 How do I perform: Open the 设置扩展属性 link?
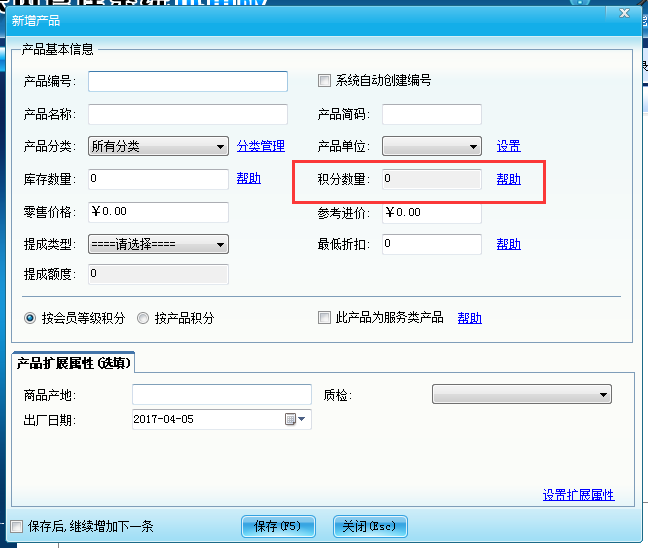[x=579, y=495]
